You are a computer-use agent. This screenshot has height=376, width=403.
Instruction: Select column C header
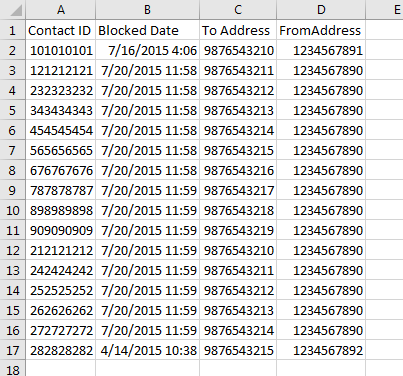tap(238, 10)
